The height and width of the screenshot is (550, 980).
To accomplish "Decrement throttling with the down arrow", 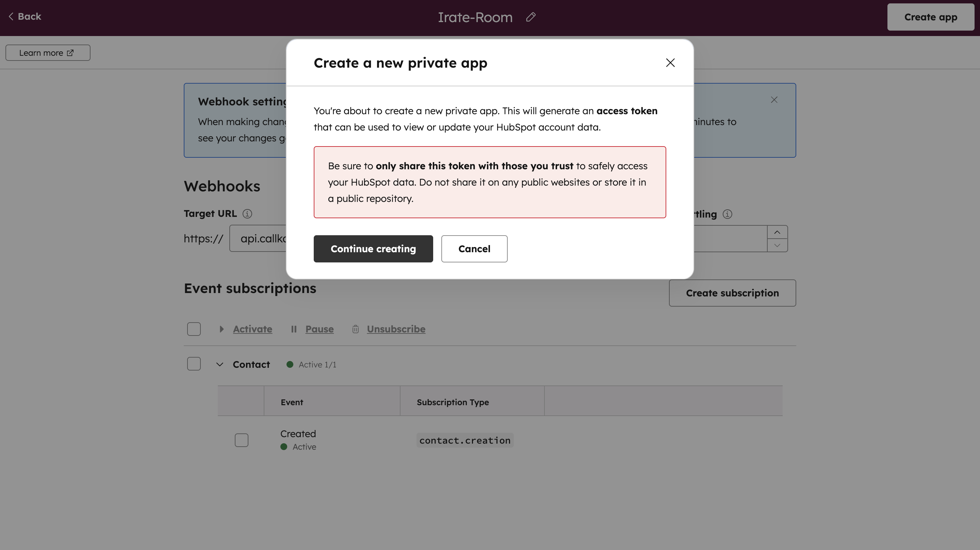I will (x=777, y=245).
